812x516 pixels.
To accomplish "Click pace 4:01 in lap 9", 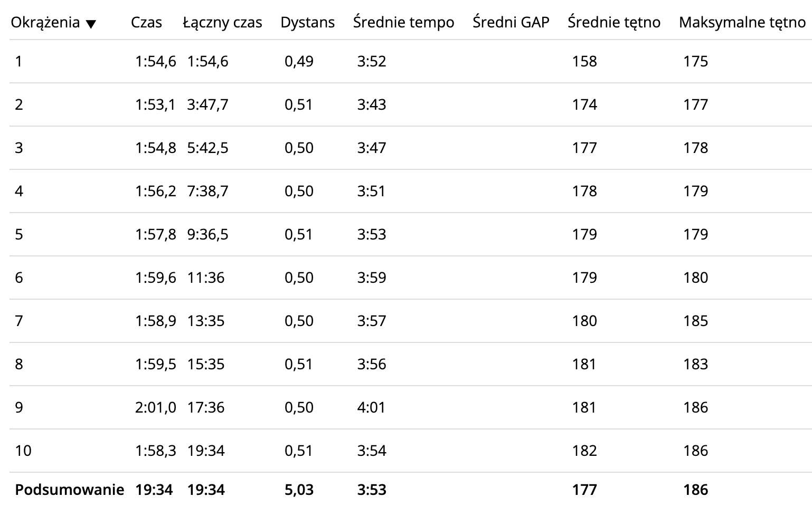I will tap(371, 407).
